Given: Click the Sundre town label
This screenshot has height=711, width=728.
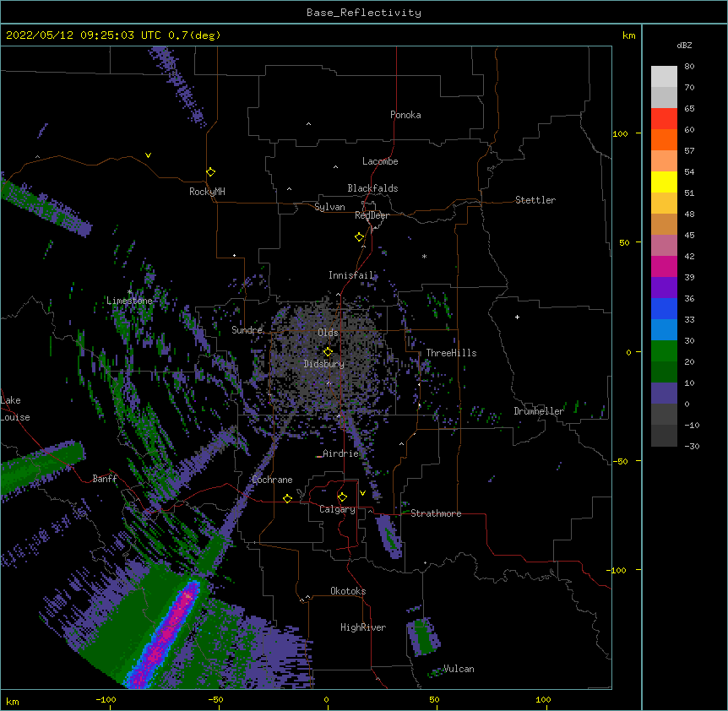Looking at the screenshot, I should point(247,330).
